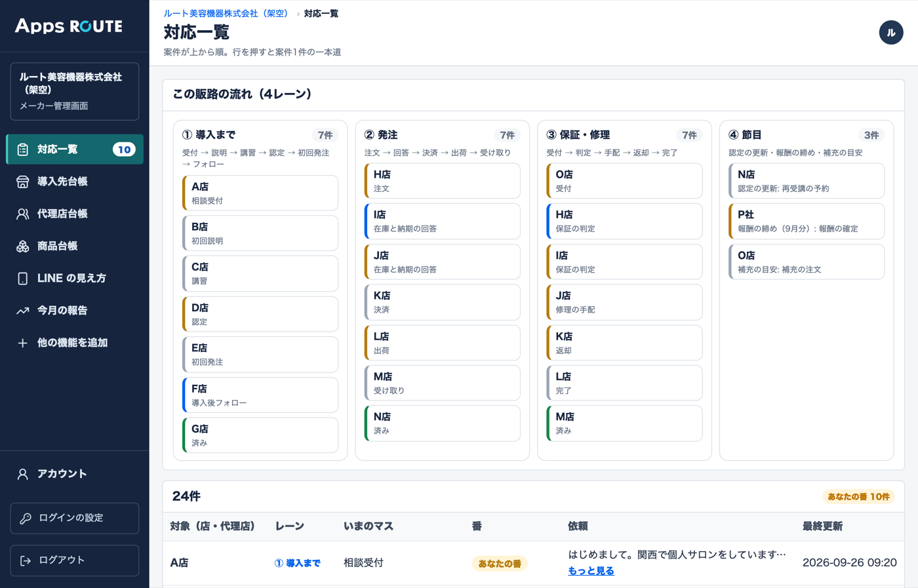Click the Apps ROUTE logo
This screenshot has height=588, width=918.
pyautogui.click(x=69, y=26)
